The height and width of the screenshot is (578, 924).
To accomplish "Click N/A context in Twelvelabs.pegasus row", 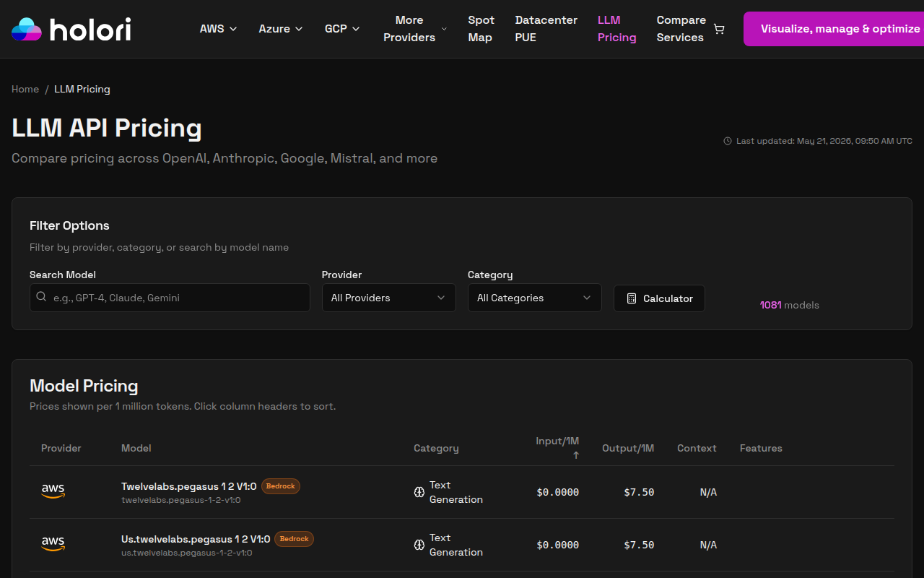I will click(x=708, y=492).
